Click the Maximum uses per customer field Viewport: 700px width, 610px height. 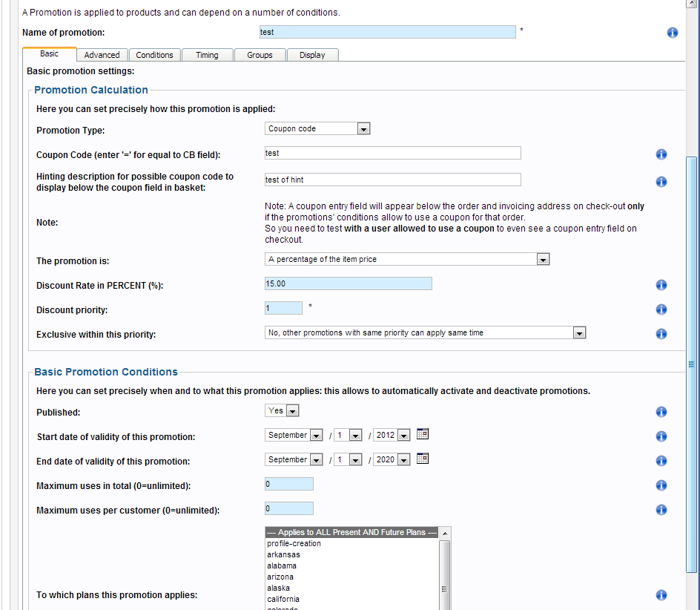coord(289,508)
